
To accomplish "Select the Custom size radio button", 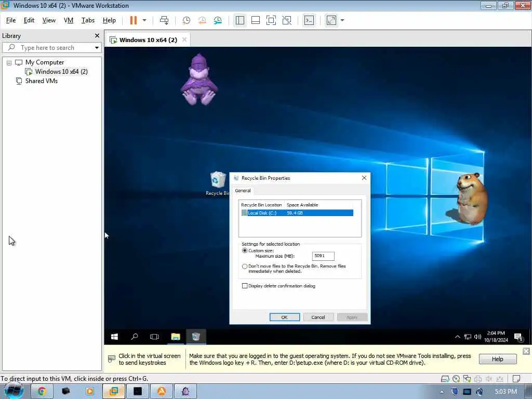I will 245,251.
